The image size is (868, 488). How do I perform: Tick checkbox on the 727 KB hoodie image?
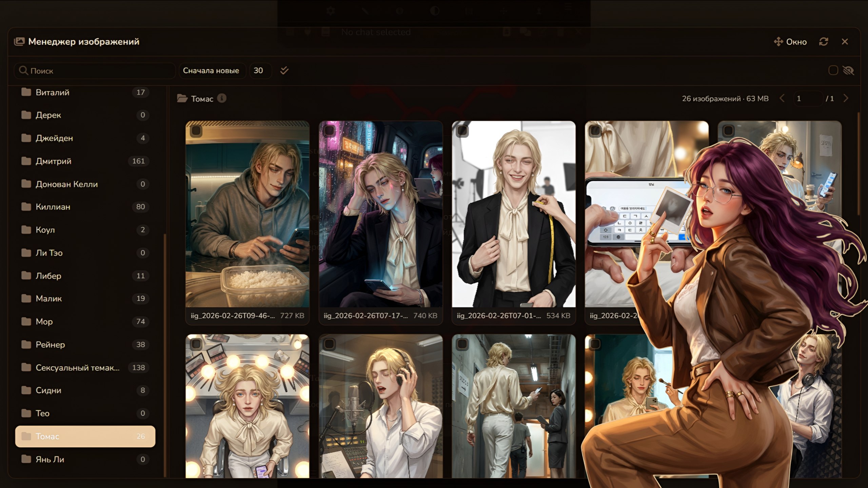(196, 131)
